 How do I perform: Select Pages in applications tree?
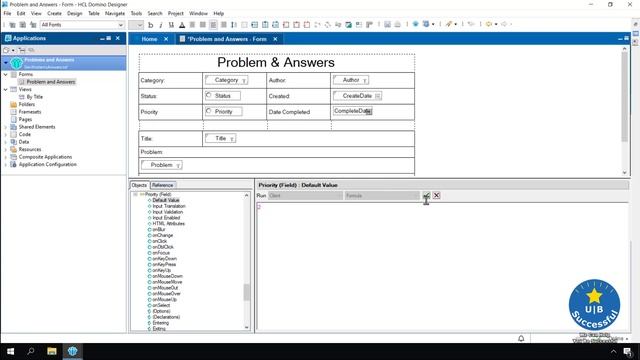tap(25, 120)
